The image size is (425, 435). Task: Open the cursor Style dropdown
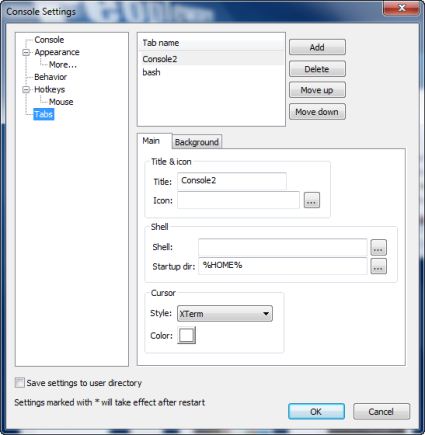click(x=225, y=314)
